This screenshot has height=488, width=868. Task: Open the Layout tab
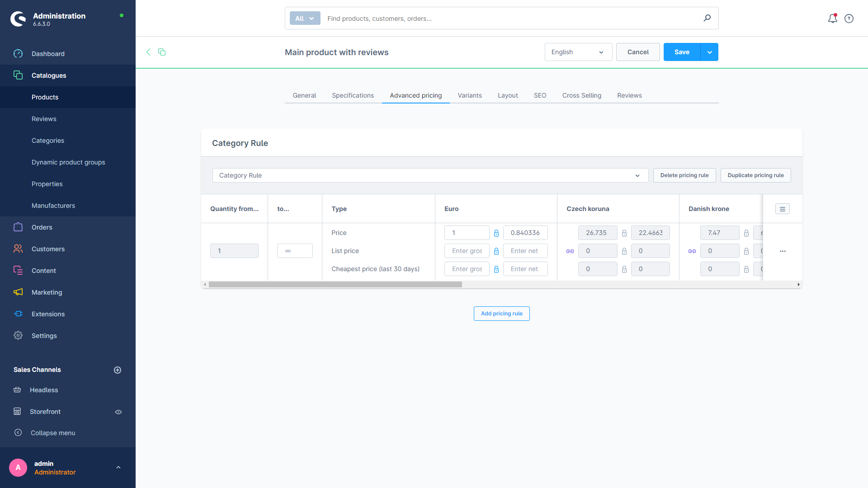pyautogui.click(x=508, y=95)
